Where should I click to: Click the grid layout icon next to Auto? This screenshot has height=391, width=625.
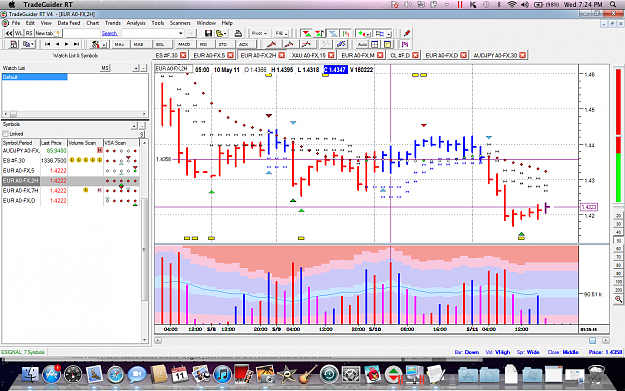point(375,44)
